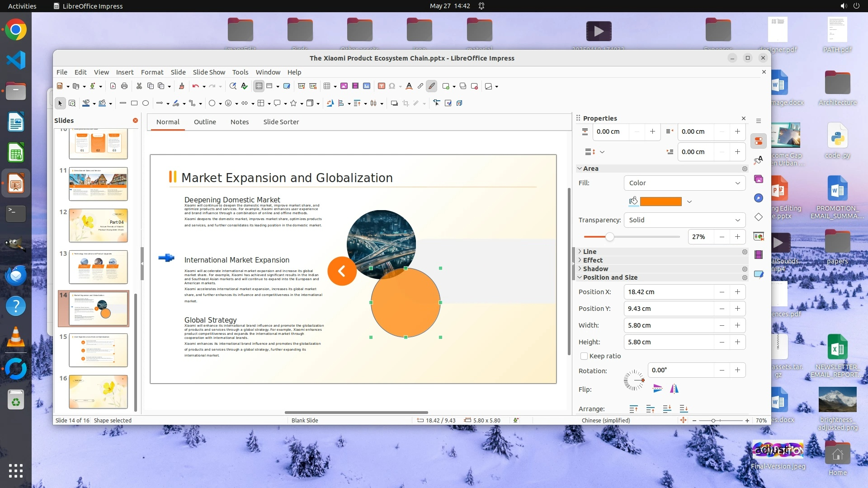The width and height of the screenshot is (868, 488).
Task: Open the Gallery sidebar deck icon
Action: (x=759, y=179)
